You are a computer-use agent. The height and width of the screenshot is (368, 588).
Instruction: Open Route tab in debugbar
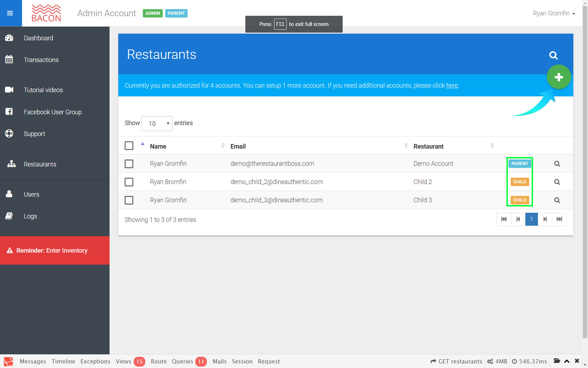point(159,361)
